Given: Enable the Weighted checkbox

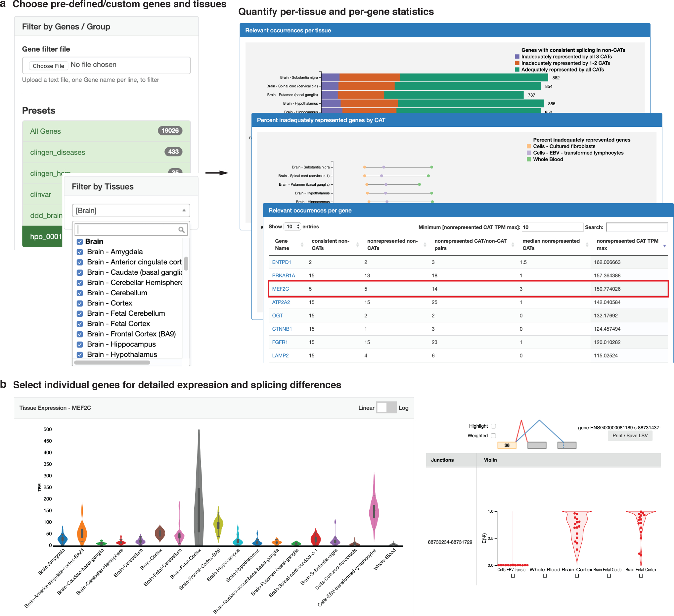Looking at the screenshot, I should pos(493,436).
